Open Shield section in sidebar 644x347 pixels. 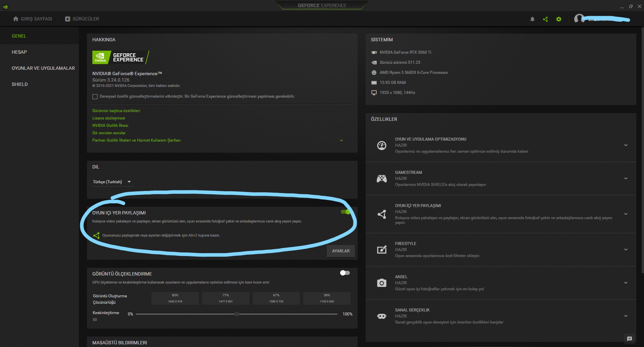pos(39,84)
